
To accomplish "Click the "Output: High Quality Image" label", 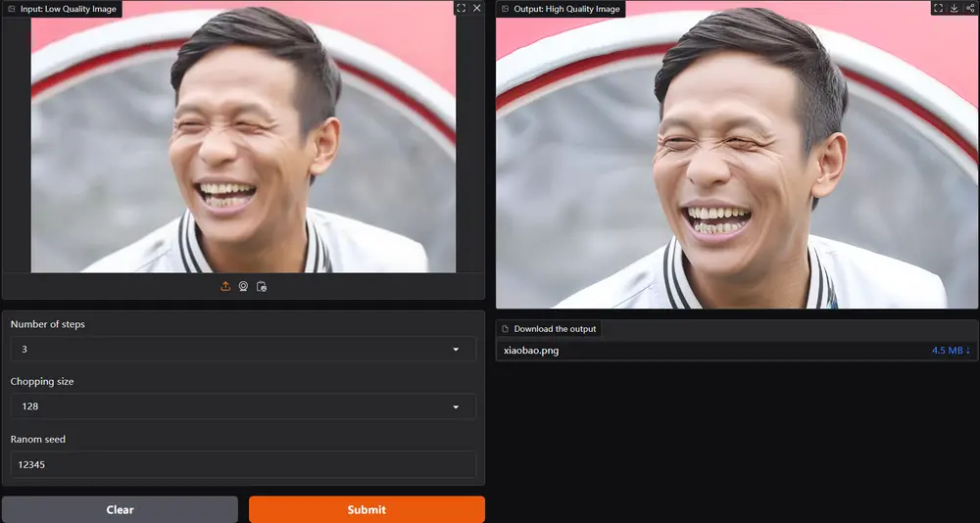I will (x=561, y=9).
